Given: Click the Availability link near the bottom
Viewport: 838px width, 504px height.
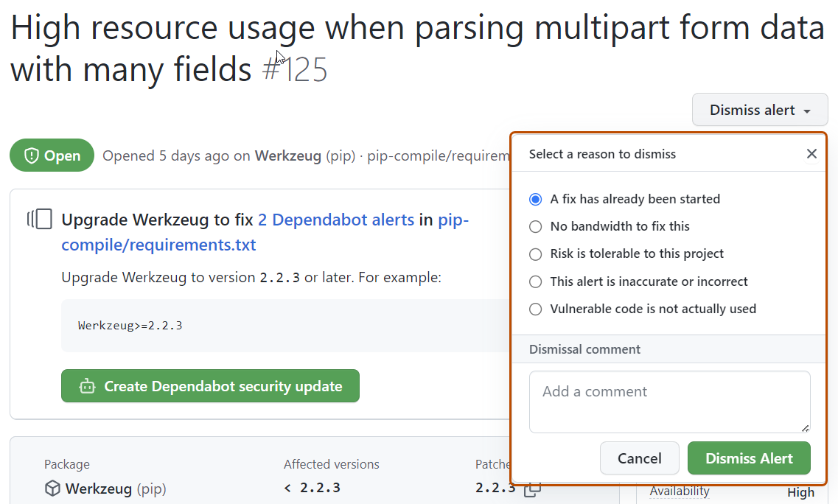Looking at the screenshot, I should (679, 491).
